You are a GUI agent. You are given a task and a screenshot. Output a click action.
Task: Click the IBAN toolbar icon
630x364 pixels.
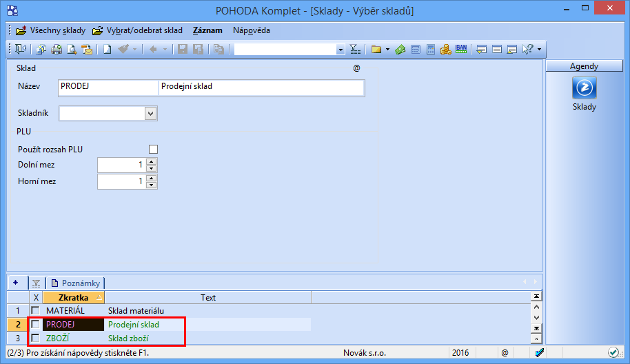pos(461,49)
